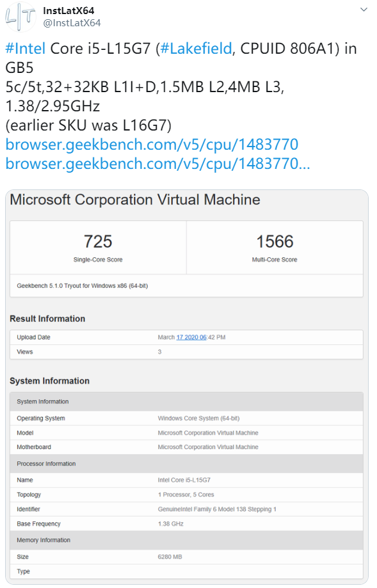Click the Intel Core i5-L15G7 name row
This screenshot has width=377, height=588.
[x=186, y=480]
